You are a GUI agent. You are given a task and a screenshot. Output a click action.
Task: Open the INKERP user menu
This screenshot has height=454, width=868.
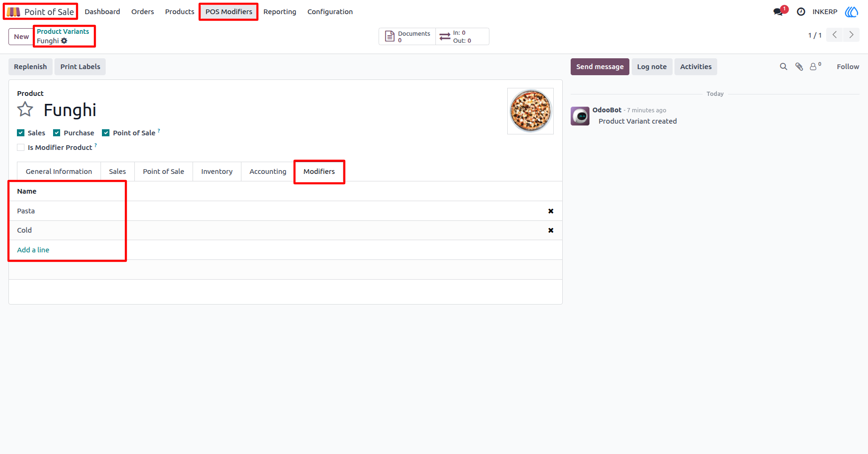coord(825,12)
